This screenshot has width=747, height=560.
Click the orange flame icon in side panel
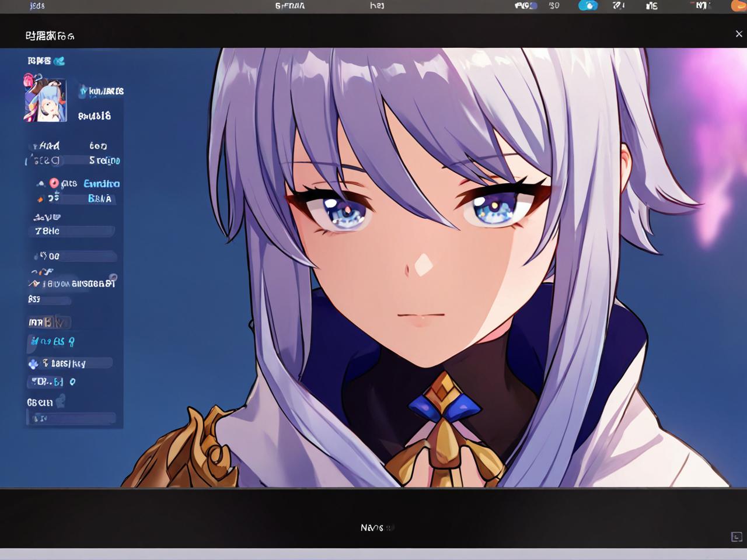(40, 199)
